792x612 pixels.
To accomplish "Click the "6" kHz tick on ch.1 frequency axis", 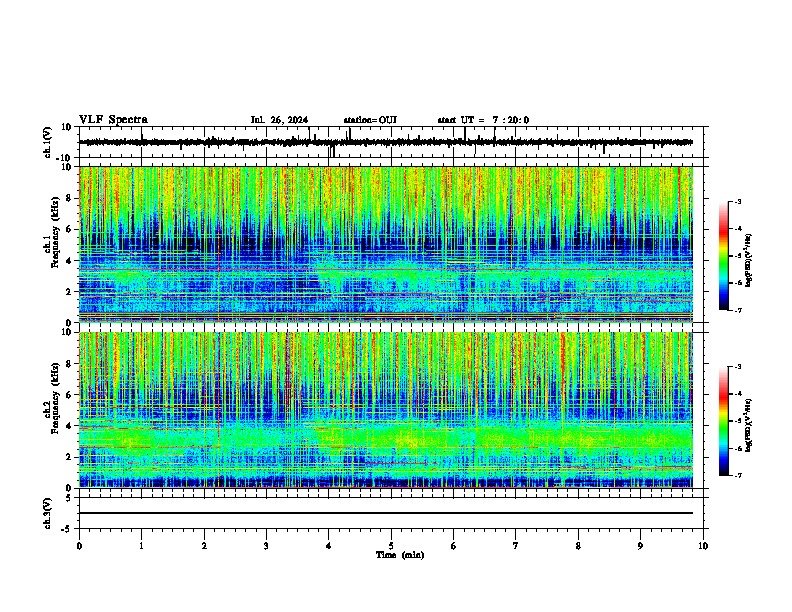I will (x=70, y=230).
